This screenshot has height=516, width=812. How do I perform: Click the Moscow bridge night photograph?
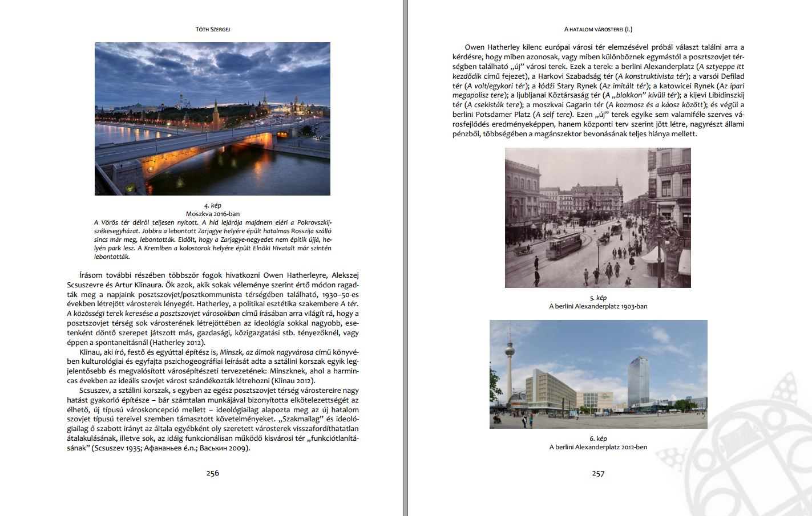212,119
